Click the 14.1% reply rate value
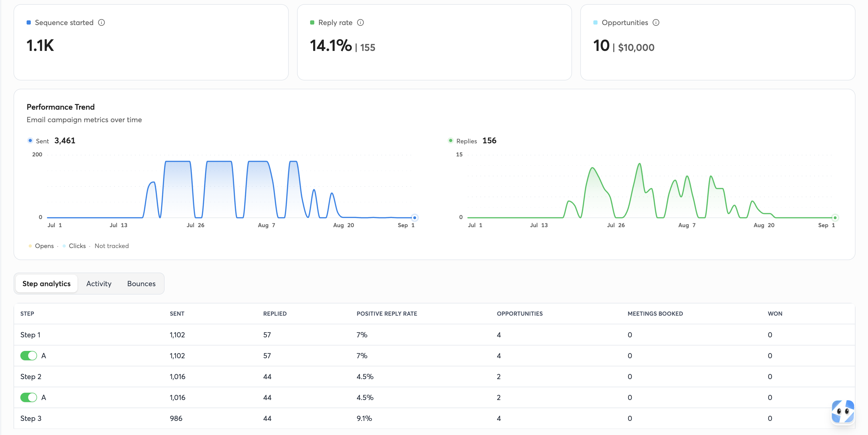This screenshot has height=435, width=868. tap(330, 45)
